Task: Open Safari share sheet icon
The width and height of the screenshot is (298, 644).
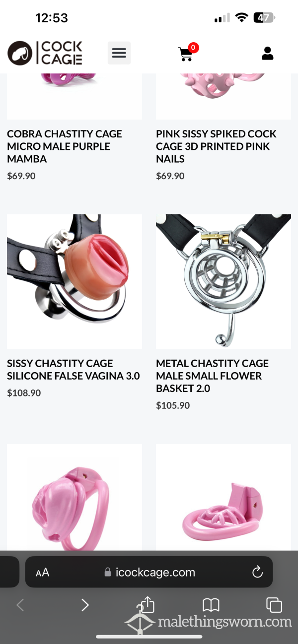Action: [x=148, y=605]
